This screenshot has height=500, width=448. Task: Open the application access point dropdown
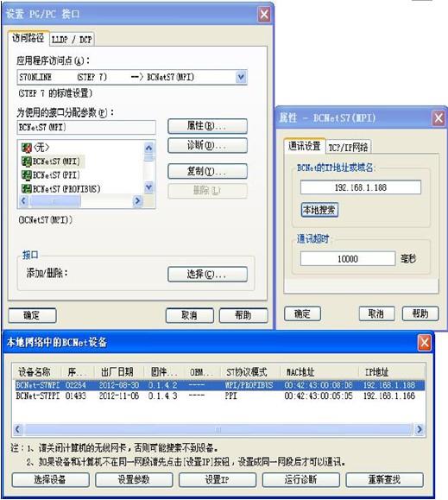click(241, 77)
